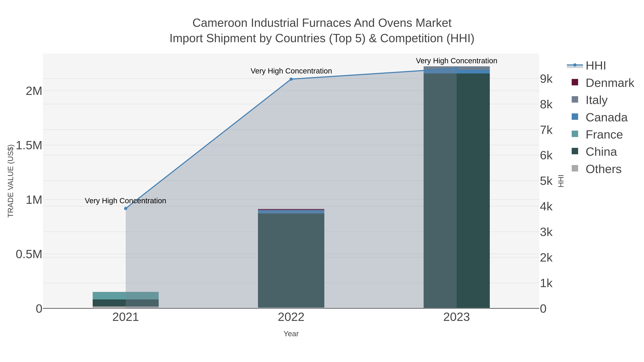Image resolution: width=644 pixels, height=362 pixels.
Task: Select the Canada bar segment for 2022
Action: 291,212
